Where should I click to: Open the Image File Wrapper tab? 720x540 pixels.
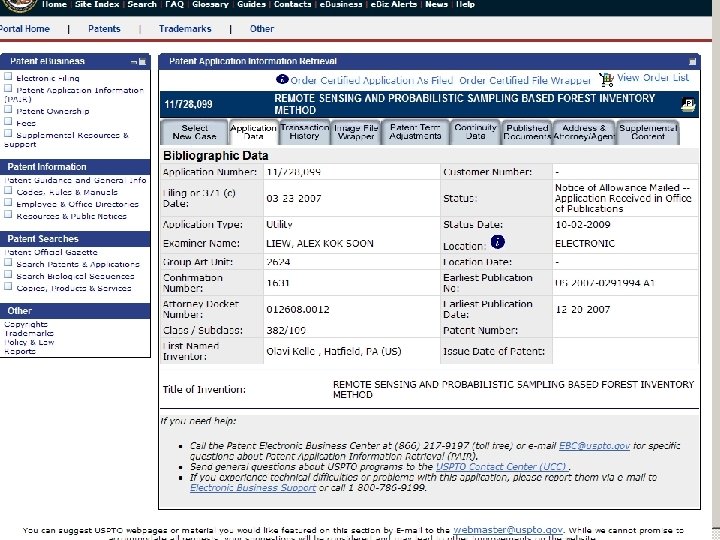pyautogui.click(x=356, y=132)
